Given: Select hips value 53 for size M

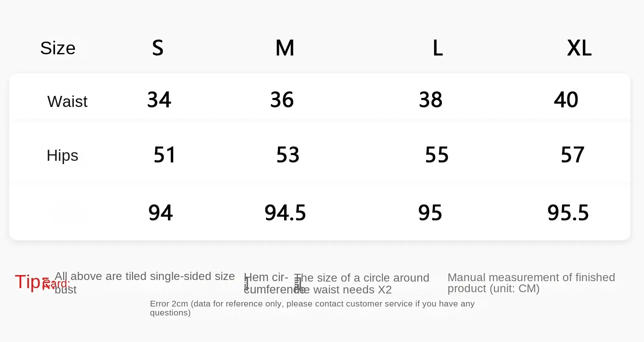Looking at the screenshot, I should [x=288, y=155].
